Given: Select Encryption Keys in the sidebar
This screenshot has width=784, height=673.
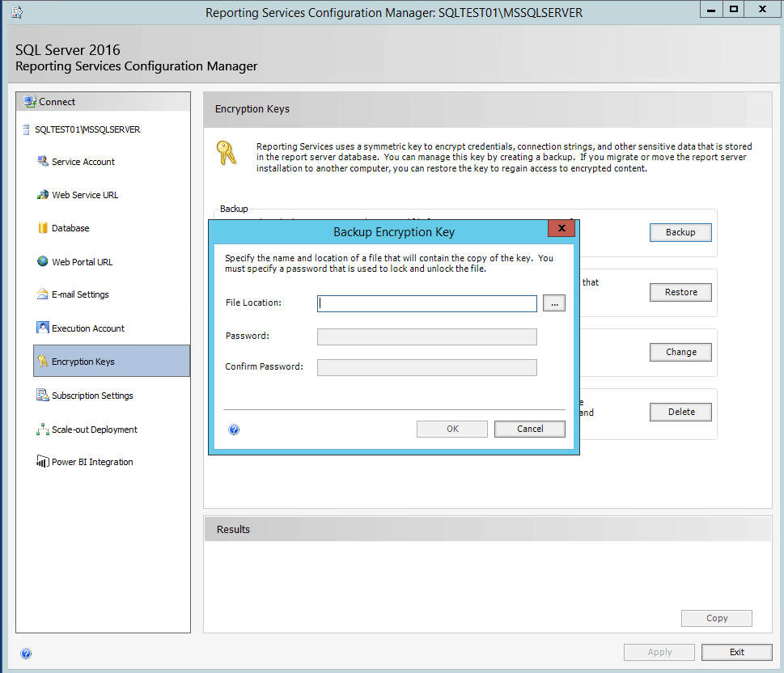Looking at the screenshot, I should pos(112,361).
